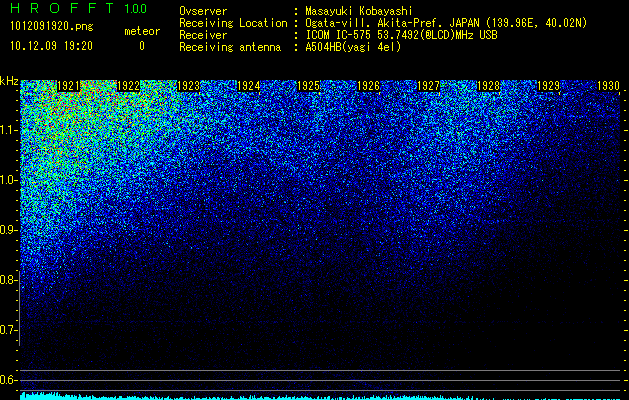Click the ICOM IC-575 receiver value
Viewport: 629px width, 400px height.
coord(401,35)
